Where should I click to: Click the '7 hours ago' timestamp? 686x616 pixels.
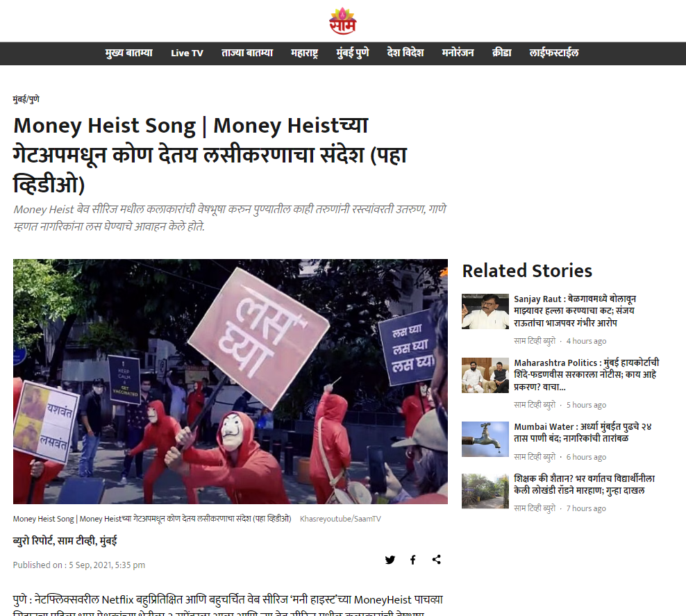(x=586, y=509)
